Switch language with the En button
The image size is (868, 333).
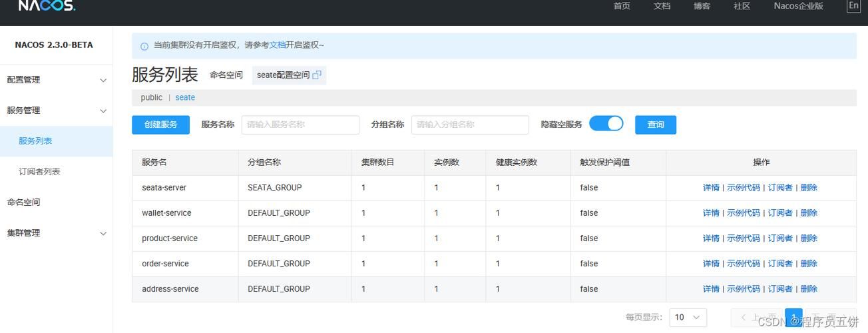[853, 5]
